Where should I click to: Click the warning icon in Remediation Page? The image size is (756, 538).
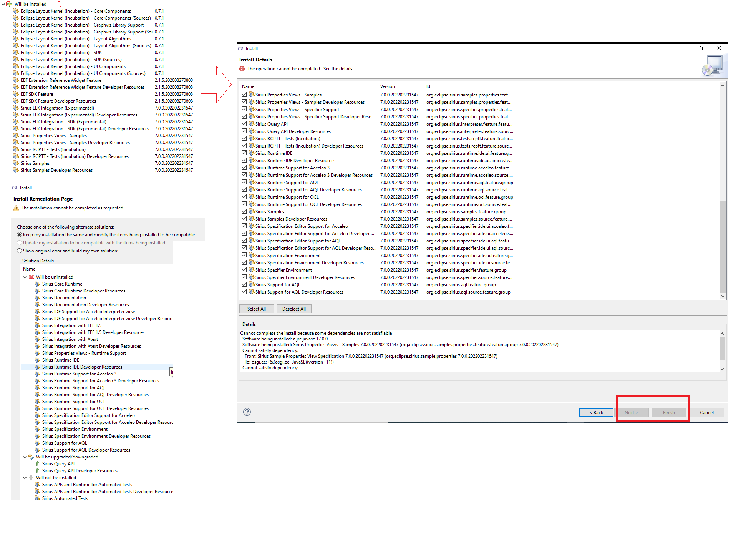[x=16, y=208]
